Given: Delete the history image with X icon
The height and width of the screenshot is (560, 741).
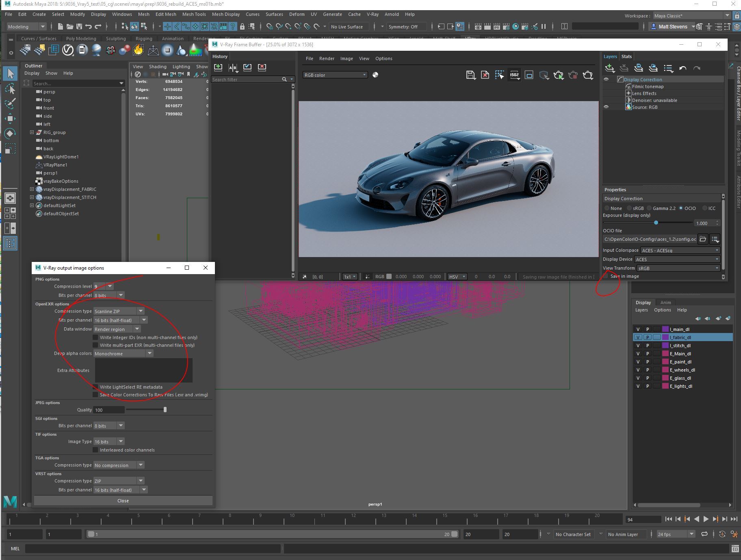Looking at the screenshot, I should coord(262,67).
